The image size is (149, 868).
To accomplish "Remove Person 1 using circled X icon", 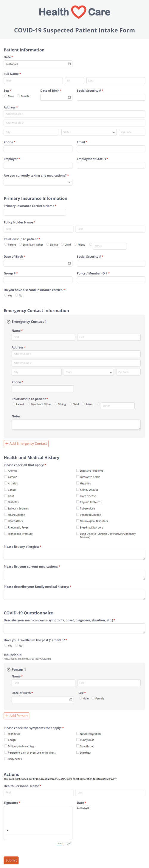I will [x=9, y=669].
